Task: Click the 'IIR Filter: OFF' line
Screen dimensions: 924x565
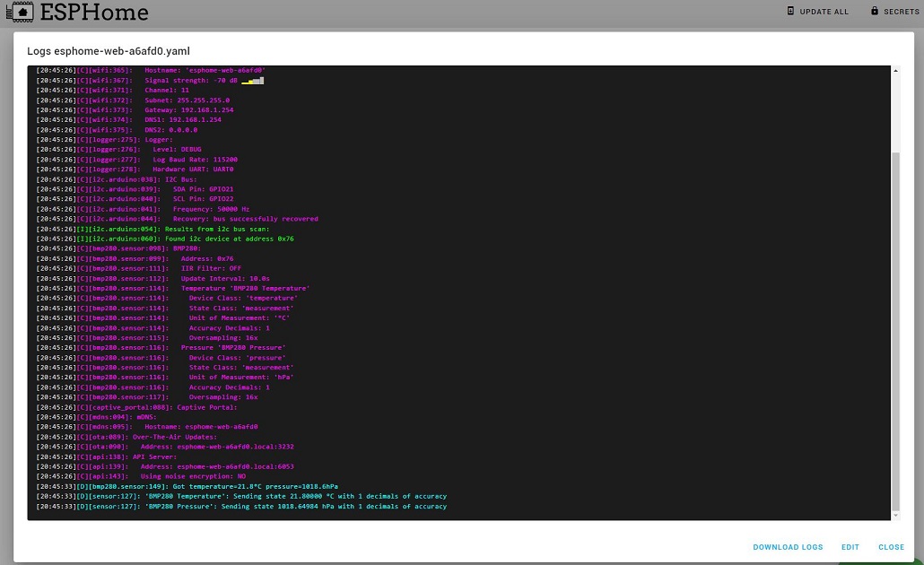Action: point(139,269)
